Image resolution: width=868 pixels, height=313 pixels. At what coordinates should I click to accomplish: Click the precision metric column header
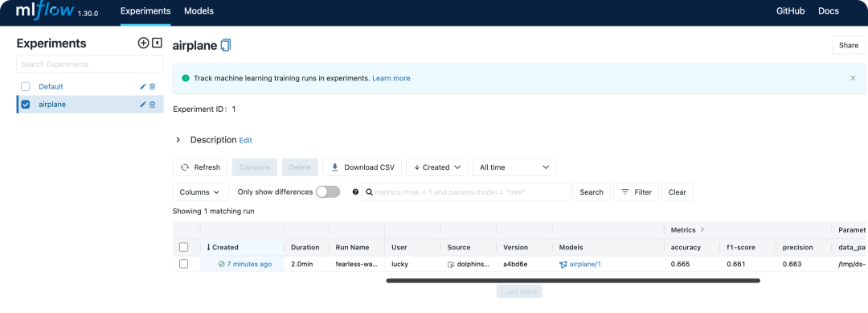pos(798,248)
